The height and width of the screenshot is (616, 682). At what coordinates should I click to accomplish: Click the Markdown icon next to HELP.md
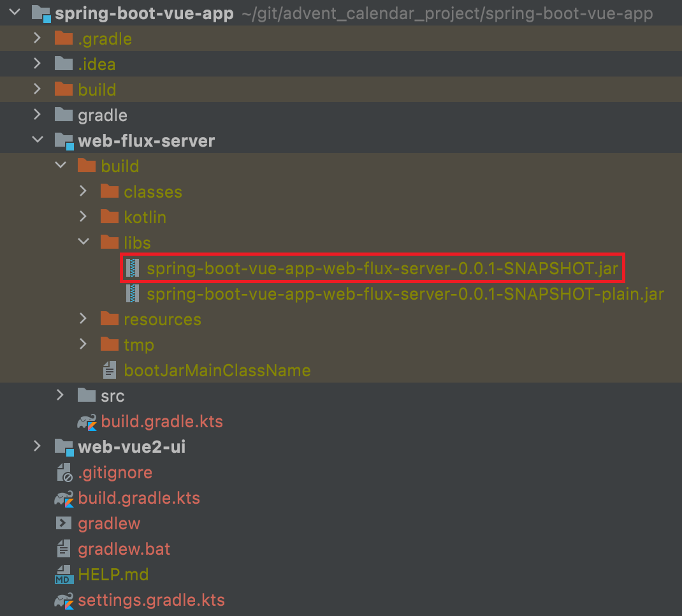pyautogui.click(x=63, y=574)
